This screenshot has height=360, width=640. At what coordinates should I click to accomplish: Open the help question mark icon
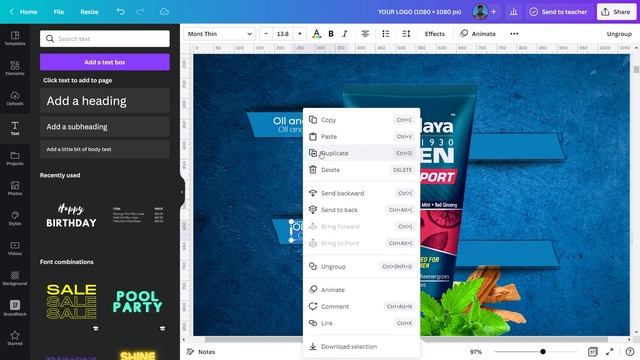tap(629, 351)
